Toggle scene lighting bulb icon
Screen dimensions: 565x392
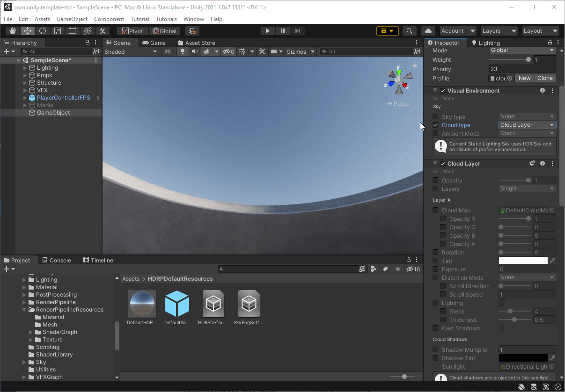[183, 51]
